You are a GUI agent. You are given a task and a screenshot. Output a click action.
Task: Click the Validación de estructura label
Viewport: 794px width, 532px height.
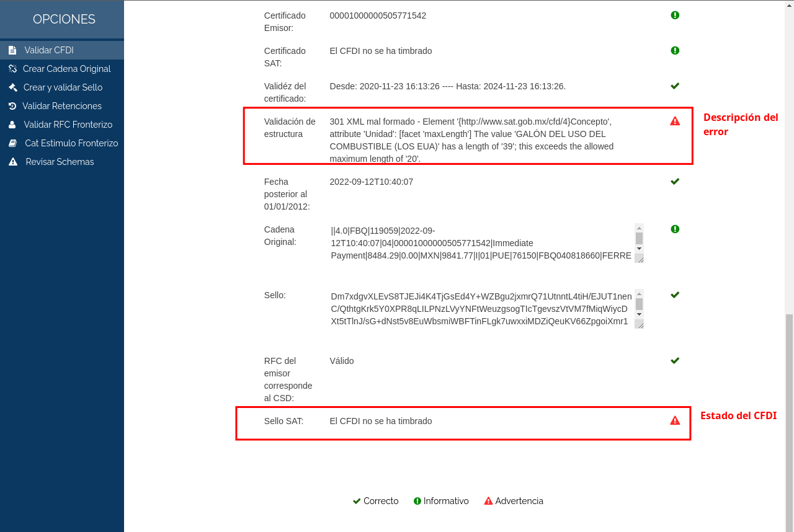tap(290, 128)
